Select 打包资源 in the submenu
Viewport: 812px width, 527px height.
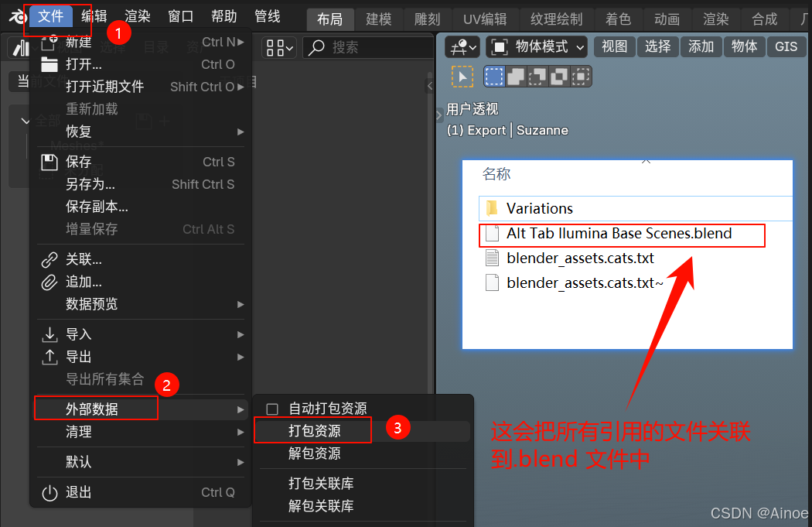363,431
